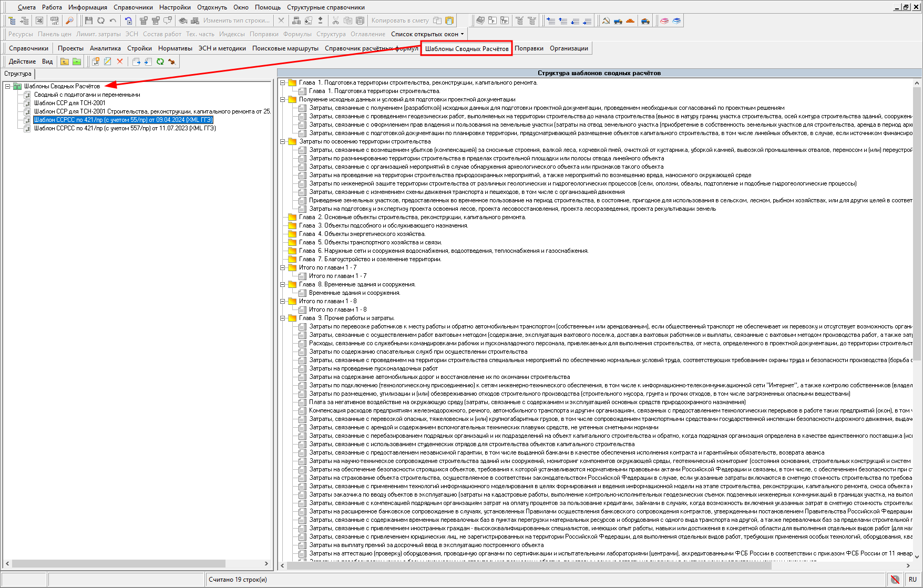Click the left panel horizontal scrollbar thumb

pos(118,563)
